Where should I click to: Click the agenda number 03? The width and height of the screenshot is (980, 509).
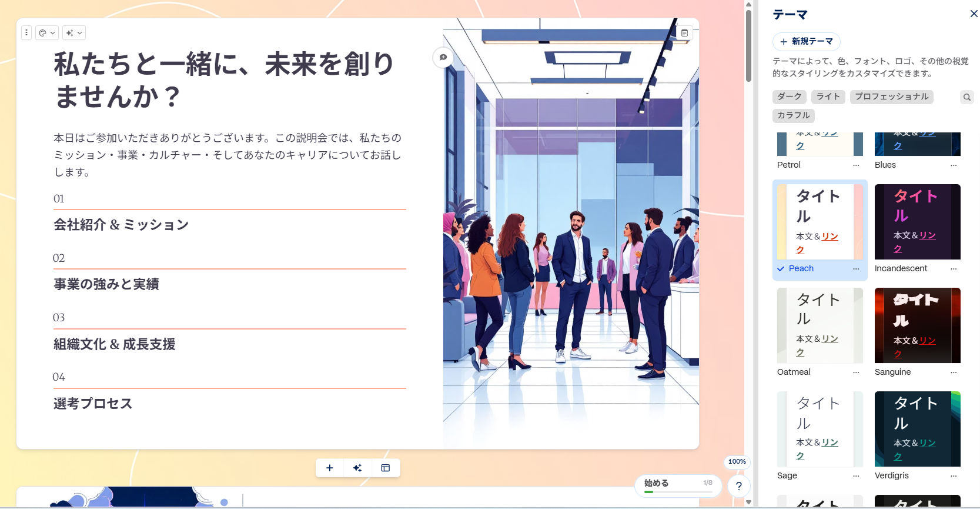click(x=59, y=318)
